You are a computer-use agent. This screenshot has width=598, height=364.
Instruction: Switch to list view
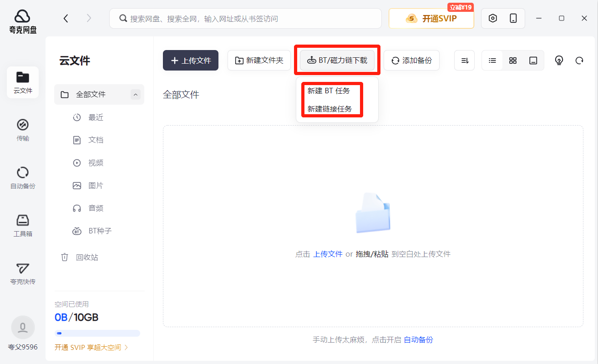tap(492, 61)
